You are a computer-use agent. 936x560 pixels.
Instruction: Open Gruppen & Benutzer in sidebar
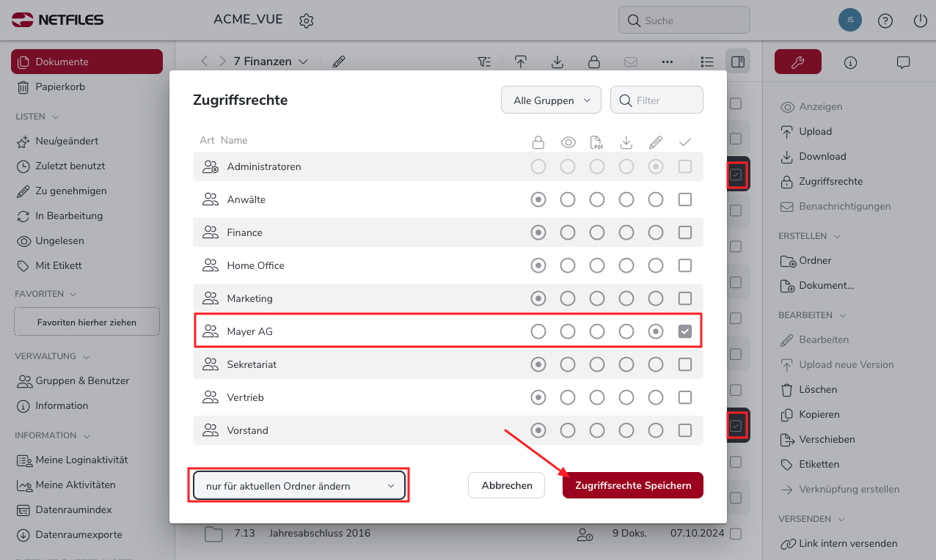click(82, 380)
